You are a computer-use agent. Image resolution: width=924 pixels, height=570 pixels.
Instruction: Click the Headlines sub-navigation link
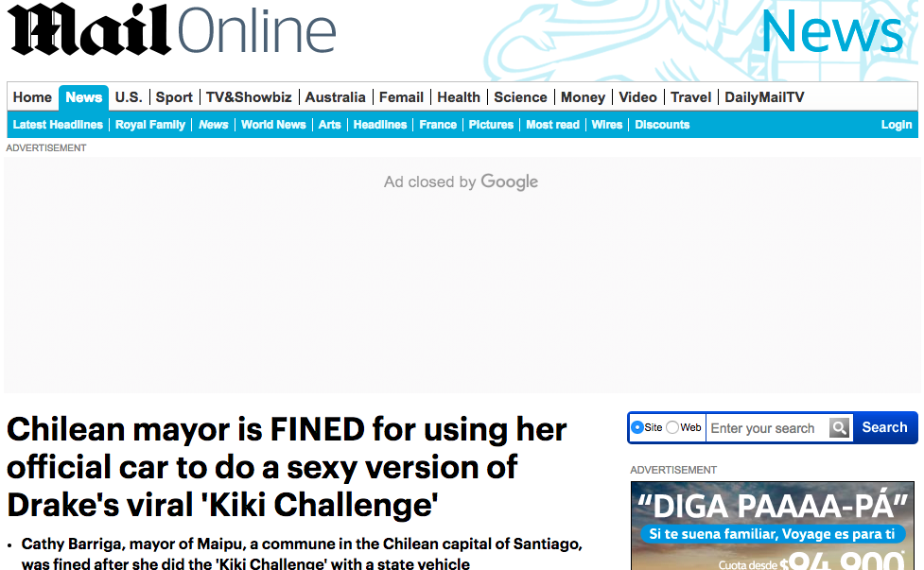tap(380, 125)
